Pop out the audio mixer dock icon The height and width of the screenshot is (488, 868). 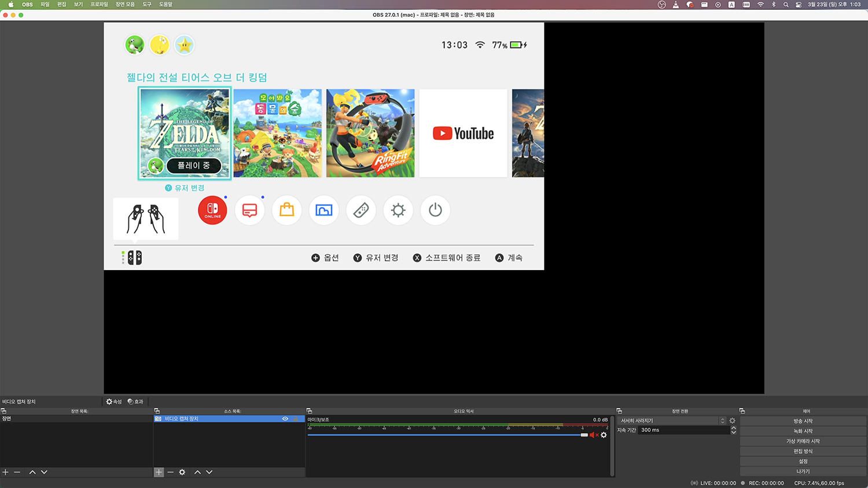coord(309,411)
